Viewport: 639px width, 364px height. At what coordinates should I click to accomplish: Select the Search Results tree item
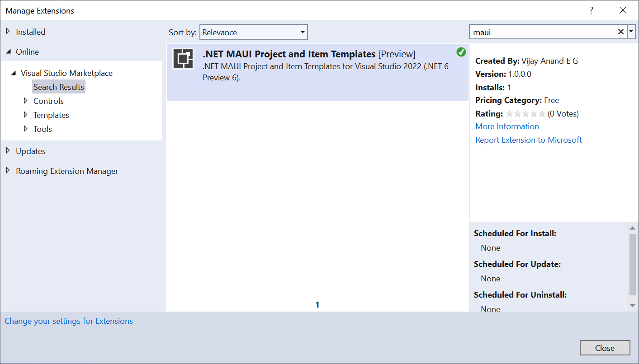pyautogui.click(x=58, y=86)
